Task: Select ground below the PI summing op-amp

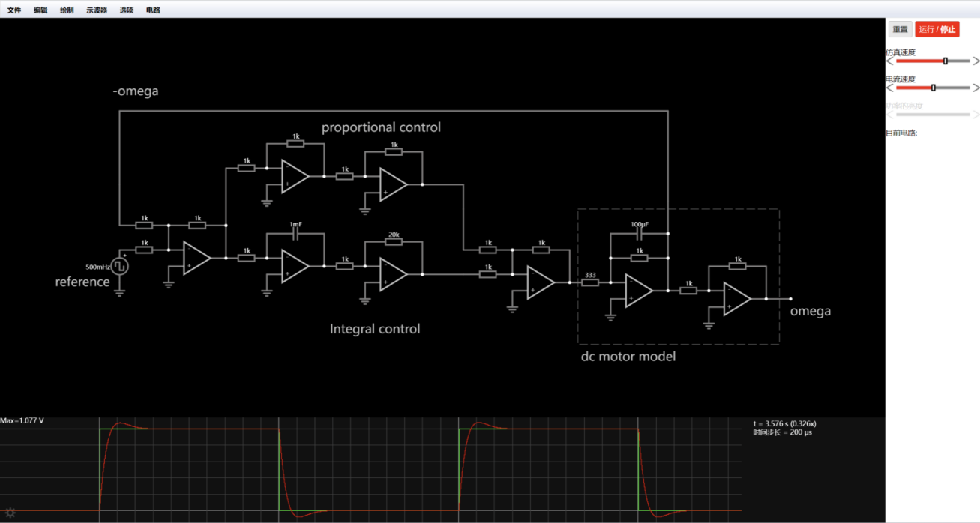Action: [513, 308]
